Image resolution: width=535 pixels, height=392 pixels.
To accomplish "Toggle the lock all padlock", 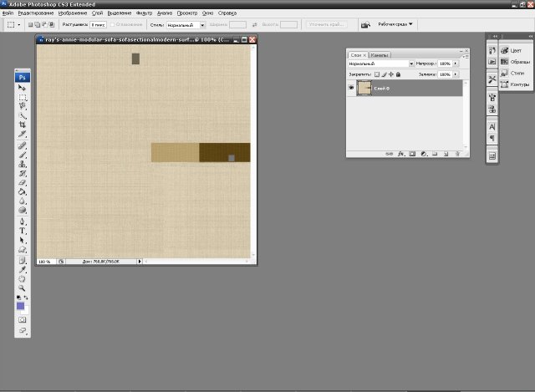I will pos(399,74).
